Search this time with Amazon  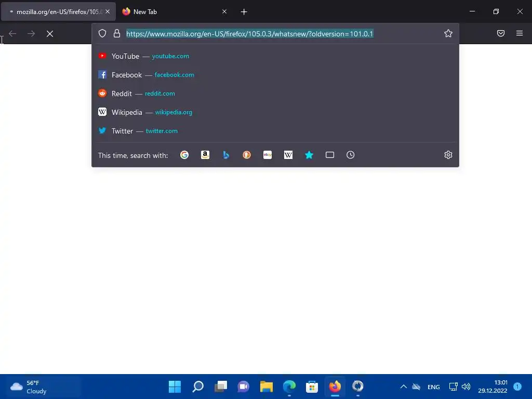tap(205, 155)
